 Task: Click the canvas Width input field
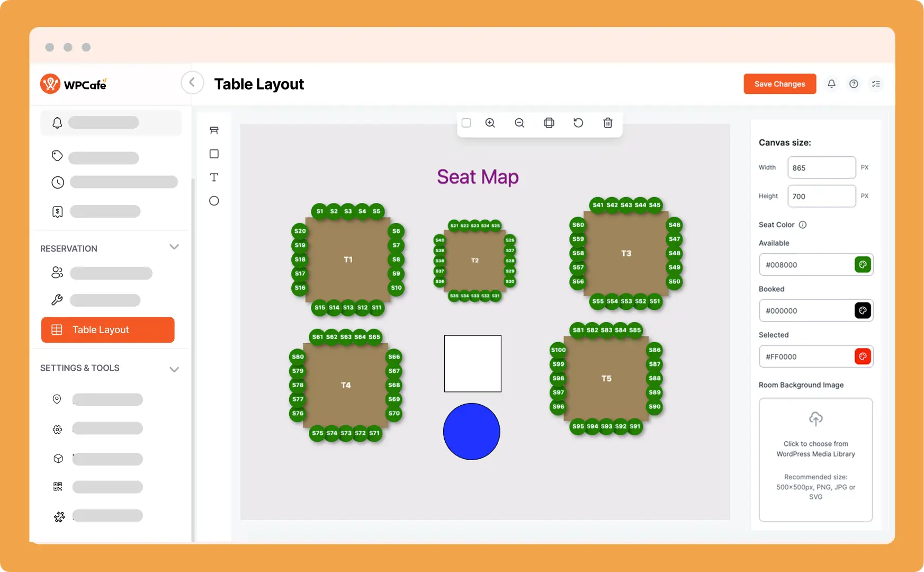[821, 168]
